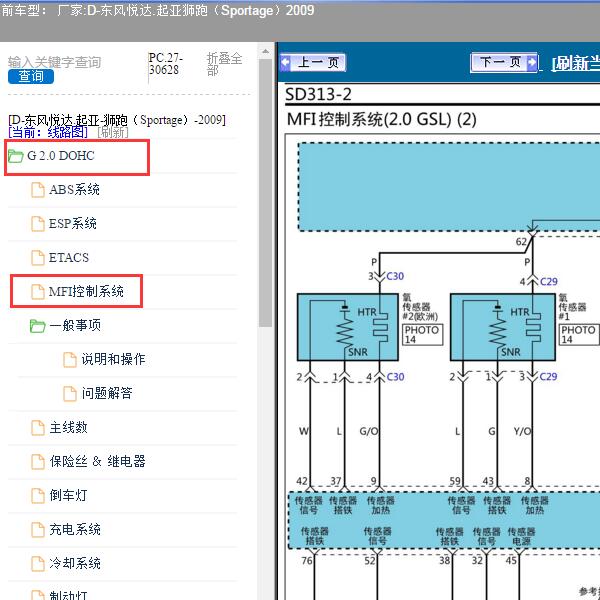Click the page icon beside 充电系统
Viewport: 600px width, 600px height.
(x=38, y=530)
